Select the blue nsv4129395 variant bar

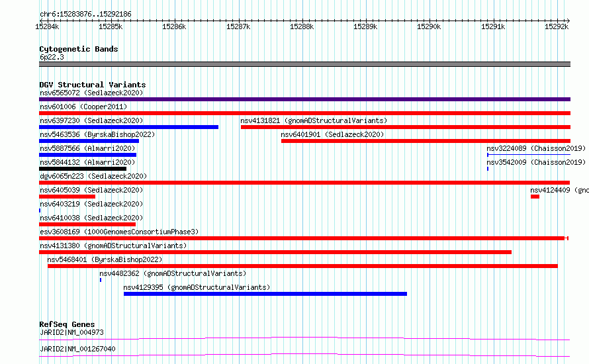point(265,294)
